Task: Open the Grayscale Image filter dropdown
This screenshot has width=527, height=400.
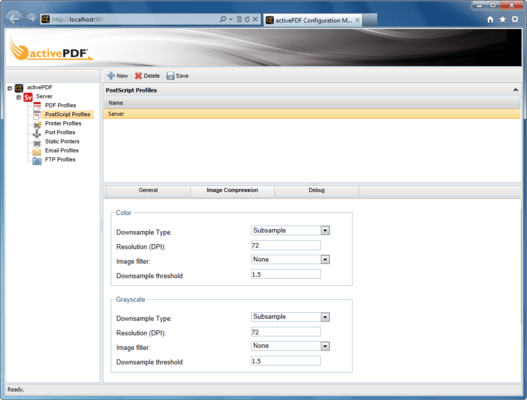Action: pos(325,346)
